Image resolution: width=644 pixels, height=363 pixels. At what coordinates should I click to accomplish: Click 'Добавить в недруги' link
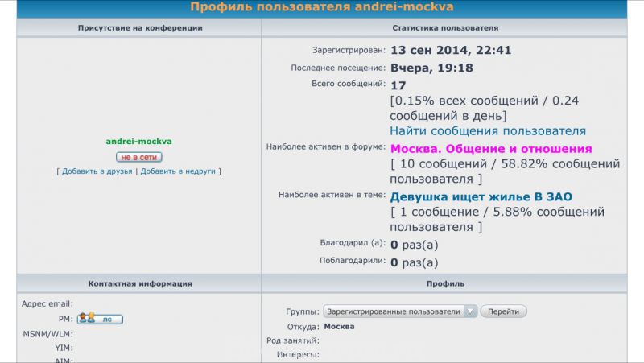pyautogui.click(x=179, y=171)
